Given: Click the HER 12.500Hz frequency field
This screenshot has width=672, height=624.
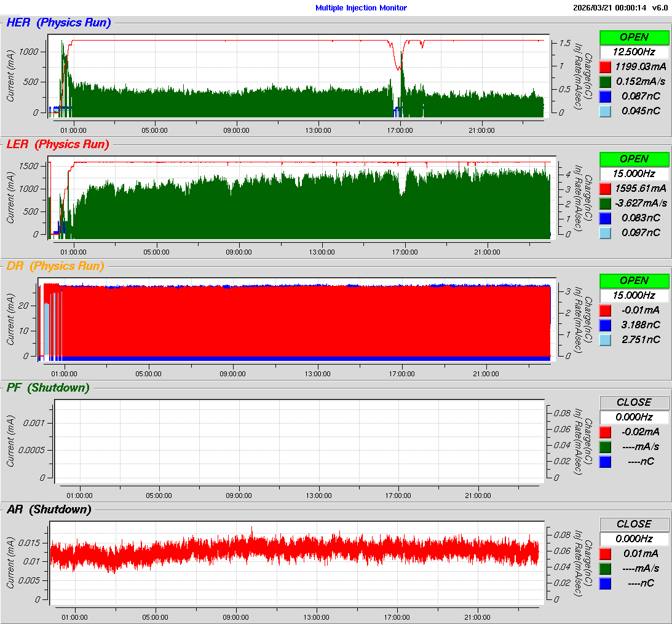Looking at the screenshot, I should [634, 52].
